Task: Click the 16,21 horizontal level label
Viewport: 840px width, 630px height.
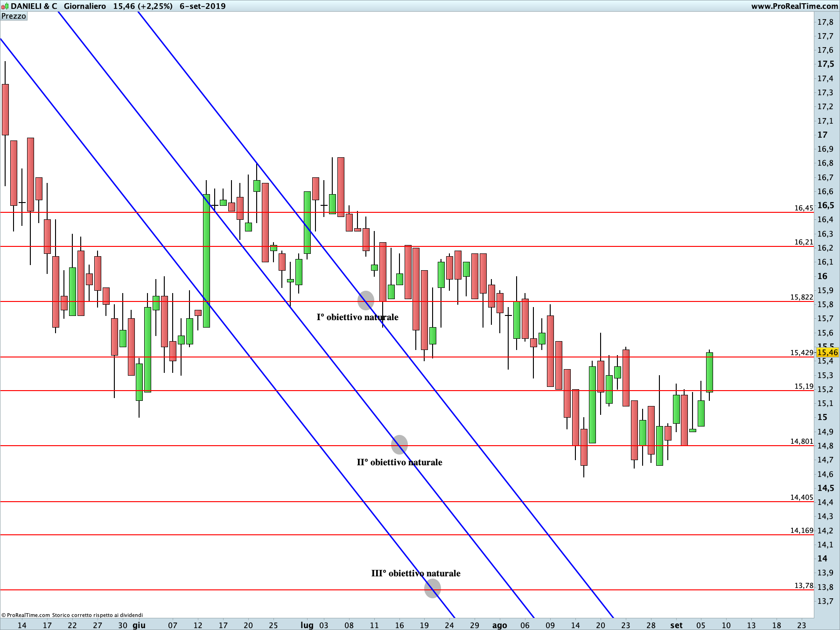Action: click(804, 242)
